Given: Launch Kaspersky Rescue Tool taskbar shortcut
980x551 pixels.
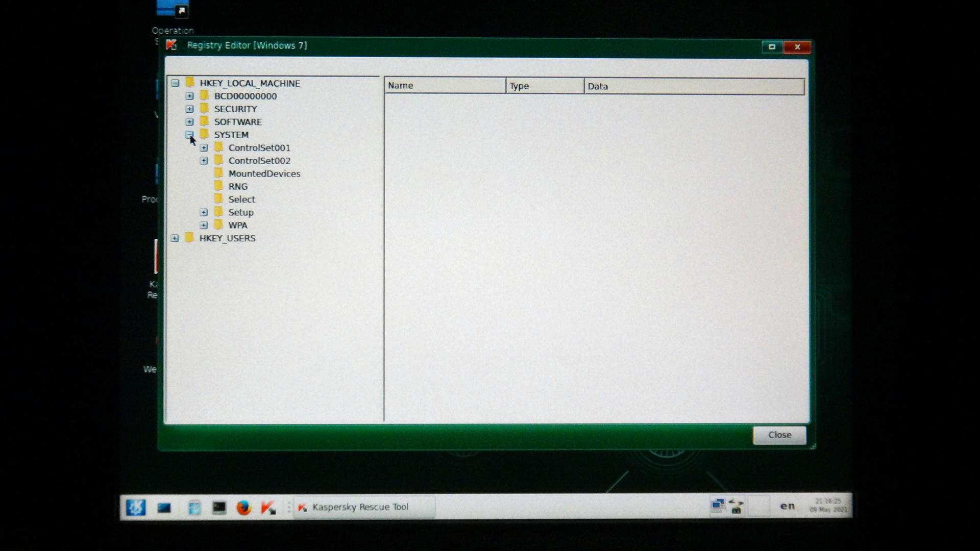Looking at the screenshot, I should click(x=268, y=508).
